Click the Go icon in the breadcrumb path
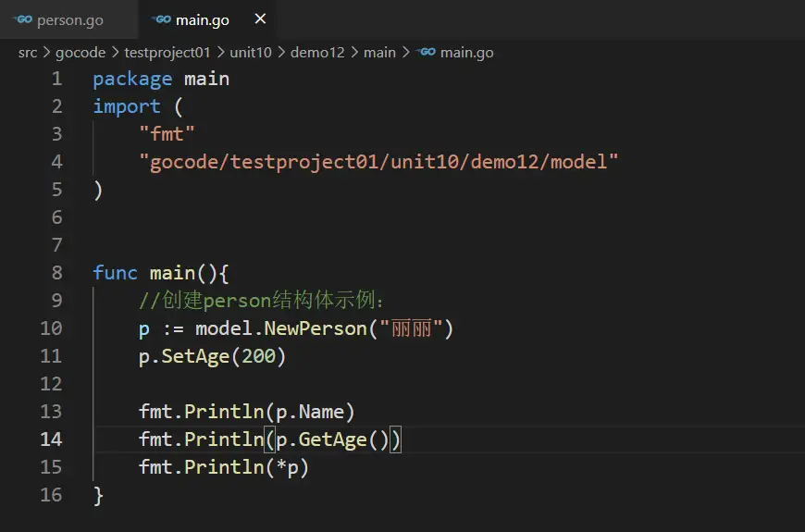This screenshot has width=805, height=532. pos(427,53)
